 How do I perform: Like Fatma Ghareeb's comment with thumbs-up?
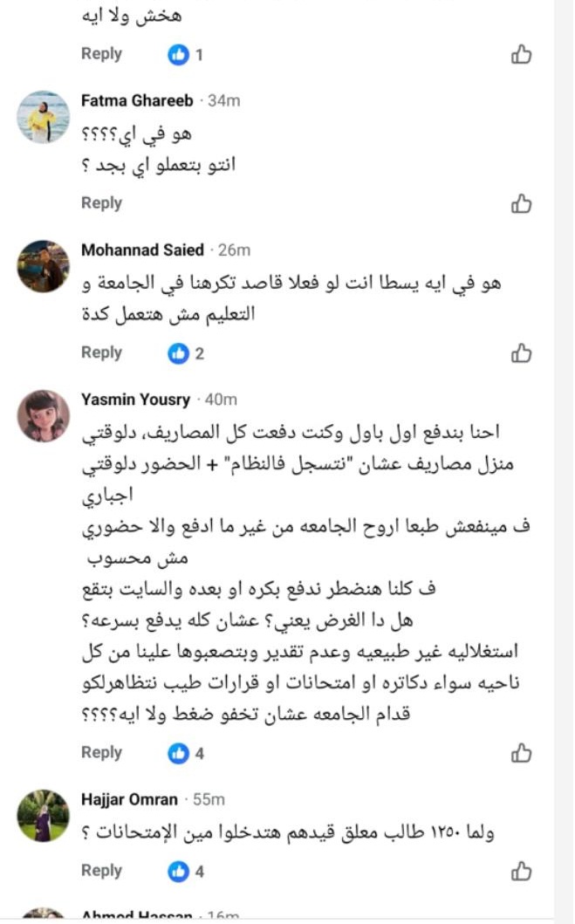tap(521, 204)
